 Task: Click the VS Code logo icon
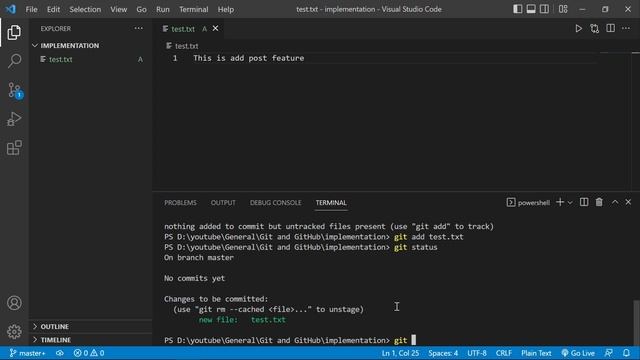pyautogui.click(x=11, y=9)
